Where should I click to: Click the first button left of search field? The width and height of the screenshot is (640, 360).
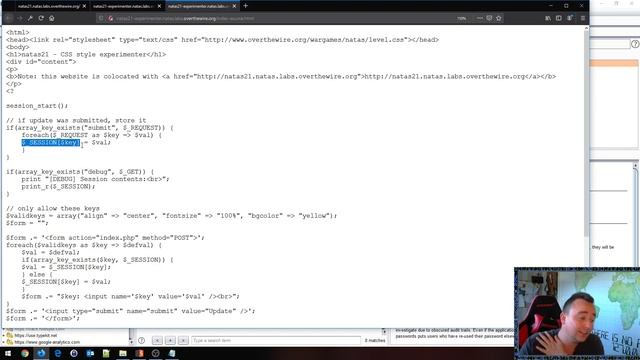coord(157,340)
